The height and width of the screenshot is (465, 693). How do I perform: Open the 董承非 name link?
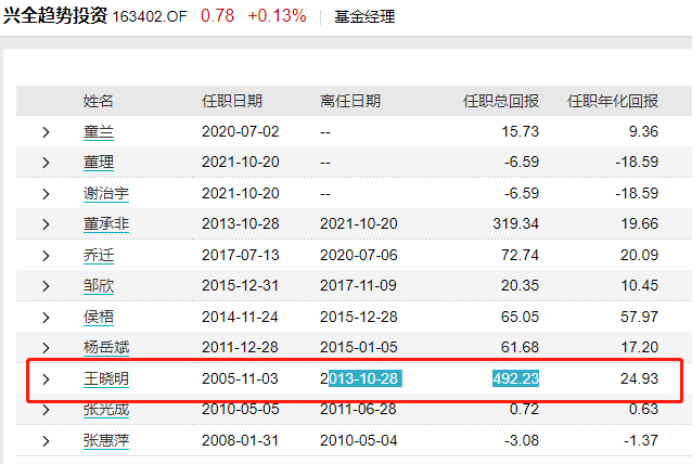point(105,224)
